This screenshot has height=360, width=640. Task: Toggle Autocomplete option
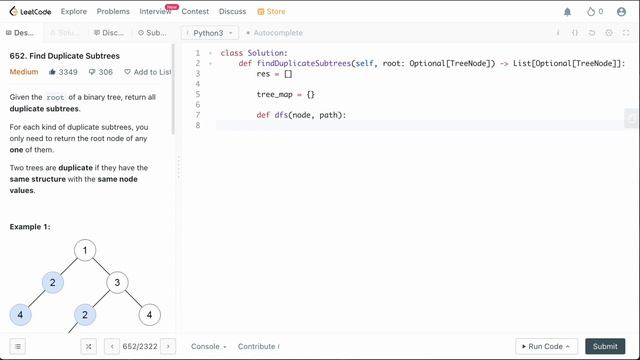coord(274,33)
